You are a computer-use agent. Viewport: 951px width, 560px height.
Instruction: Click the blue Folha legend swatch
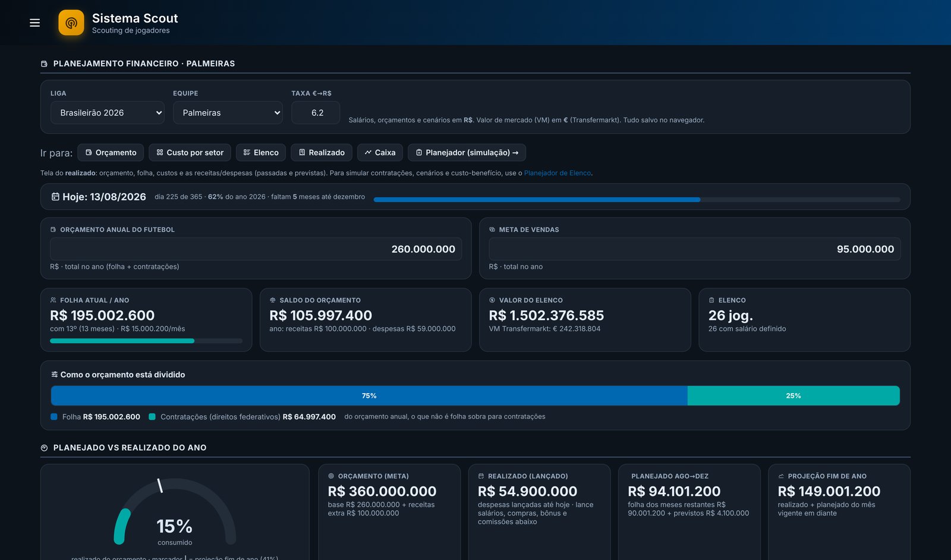[x=54, y=417]
